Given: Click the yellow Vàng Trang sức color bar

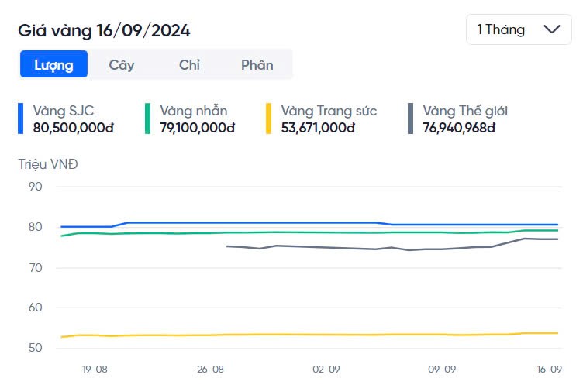Looking at the screenshot, I should [269, 119].
